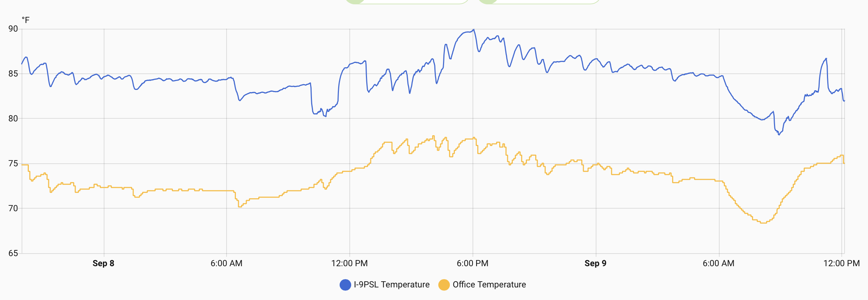
Task: Click the yellow line's lowest dip near 68°F
Action: 763,223
